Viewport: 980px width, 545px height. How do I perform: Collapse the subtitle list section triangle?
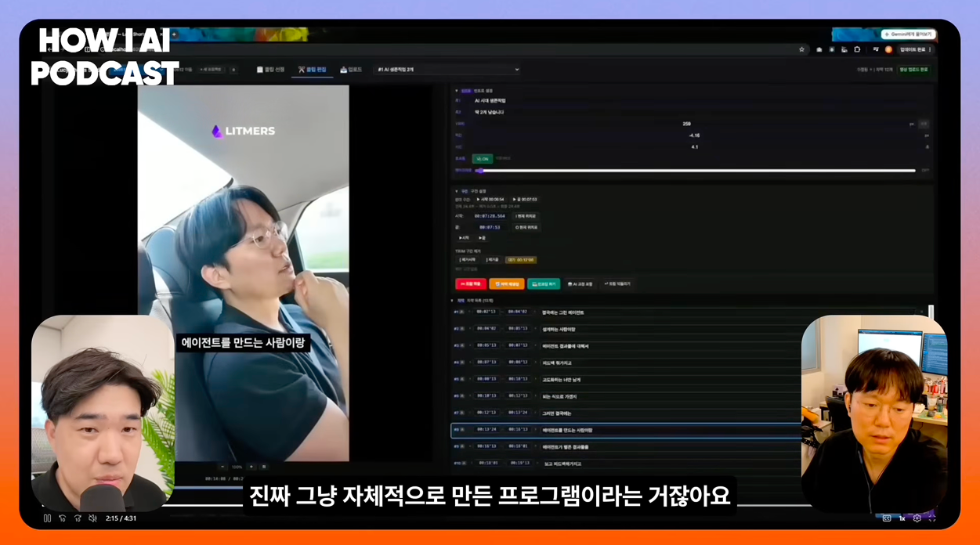pos(452,301)
